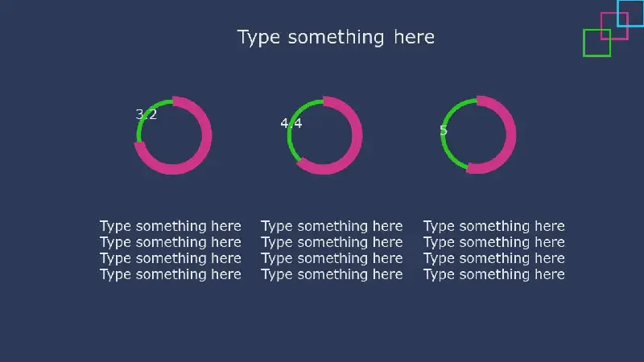Click pink segment of the third donut chart
The width and height of the screenshot is (644, 362).
[x=510, y=134]
